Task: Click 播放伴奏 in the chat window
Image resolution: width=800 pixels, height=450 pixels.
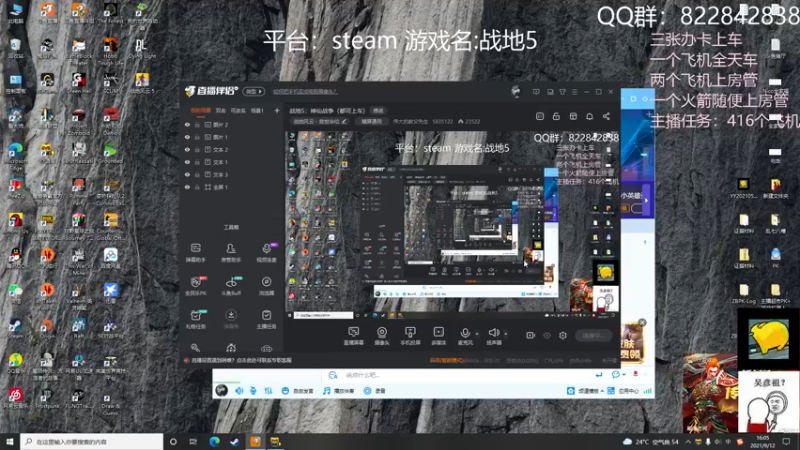Action: [339, 391]
